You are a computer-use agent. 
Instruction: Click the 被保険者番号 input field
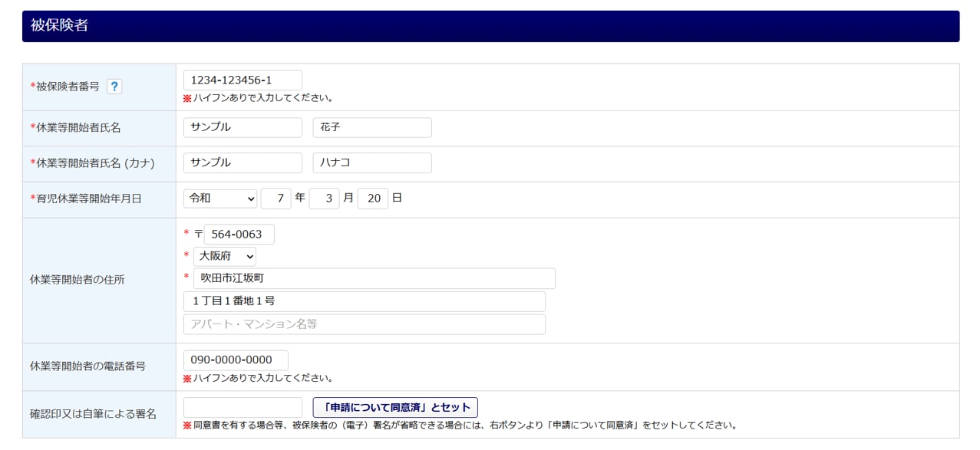pyautogui.click(x=243, y=80)
